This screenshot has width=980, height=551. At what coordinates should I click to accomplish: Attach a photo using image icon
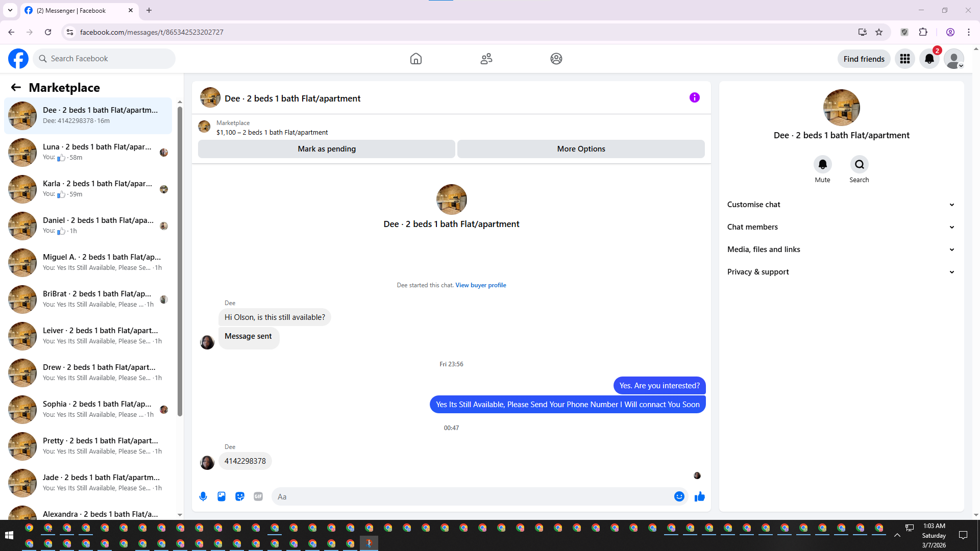(x=222, y=496)
